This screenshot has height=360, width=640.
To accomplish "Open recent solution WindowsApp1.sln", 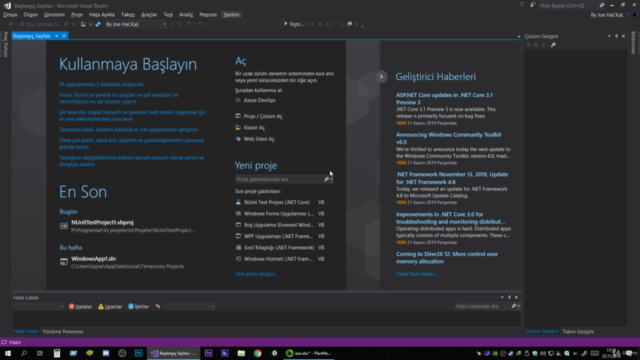I will (x=93, y=259).
